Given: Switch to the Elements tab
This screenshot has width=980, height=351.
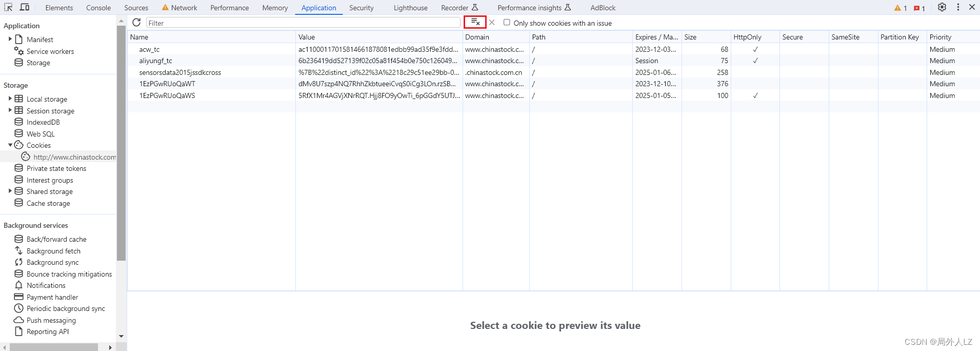Looking at the screenshot, I should (x=59, y=8).
